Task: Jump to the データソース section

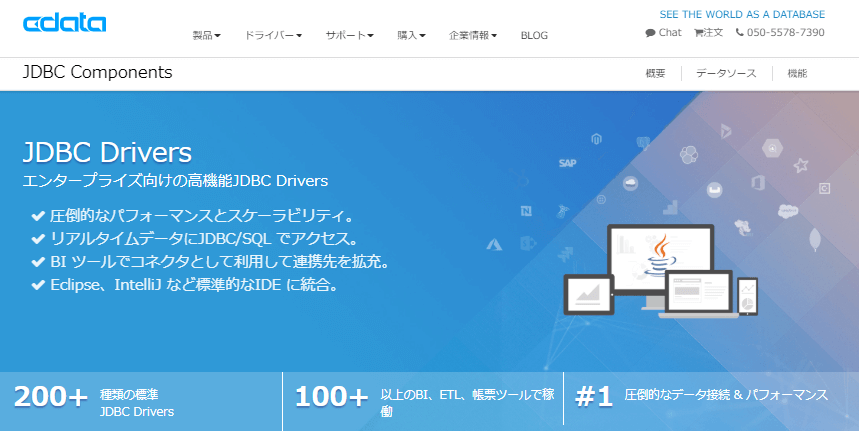Action: (726, 73)
